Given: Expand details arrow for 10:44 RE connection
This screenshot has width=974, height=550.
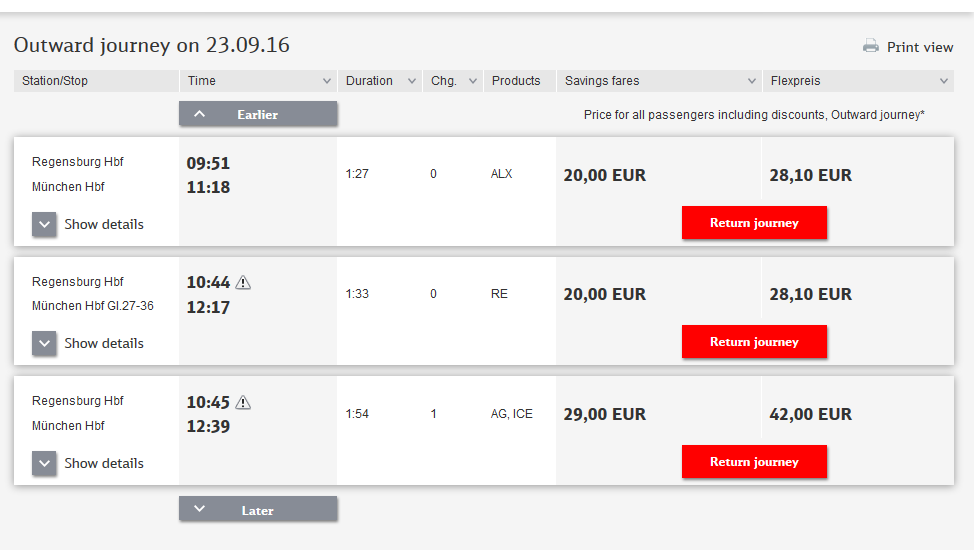Looking at the screenshot, I should coord(44,343).
